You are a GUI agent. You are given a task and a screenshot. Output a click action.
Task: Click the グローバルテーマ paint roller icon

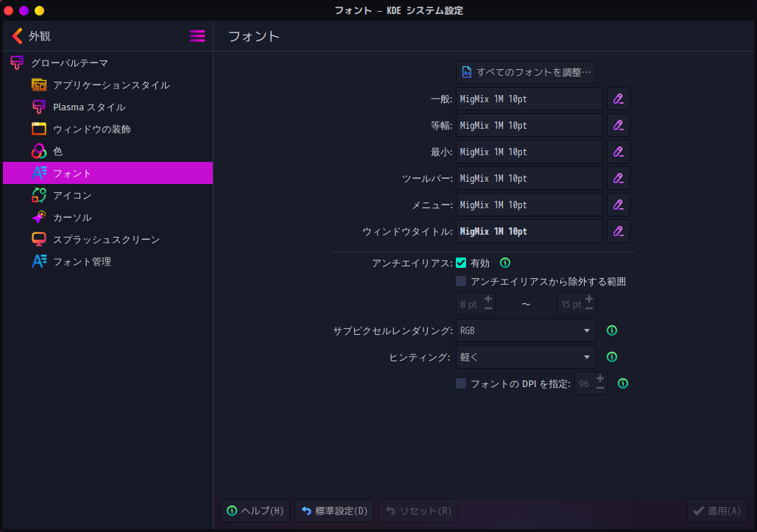pyautogui.click(x=17, y=63)
